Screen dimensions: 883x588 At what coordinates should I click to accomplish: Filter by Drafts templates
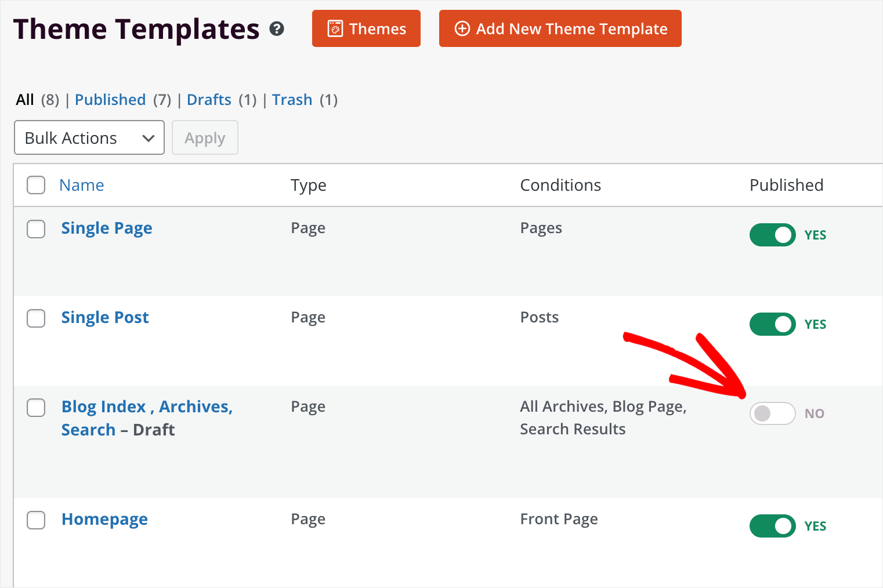[209, 100]
